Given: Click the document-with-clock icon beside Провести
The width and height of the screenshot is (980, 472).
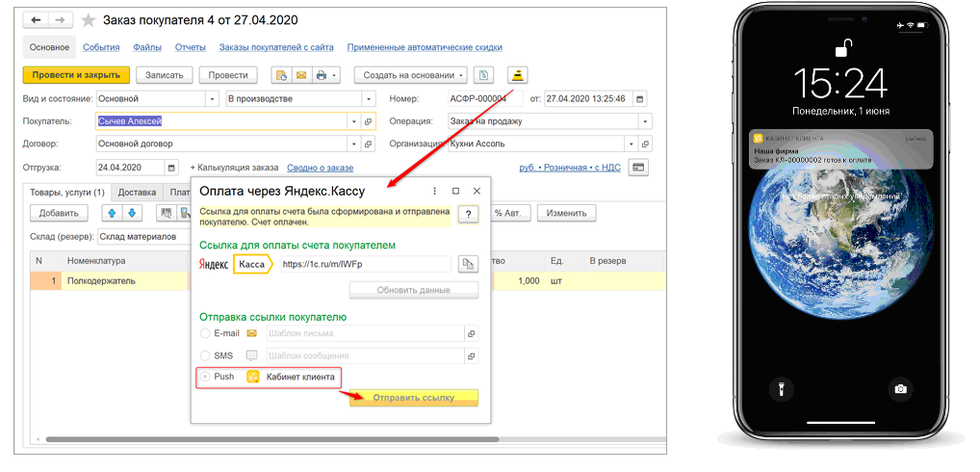Looking at the screenshot, I should 281,75.
